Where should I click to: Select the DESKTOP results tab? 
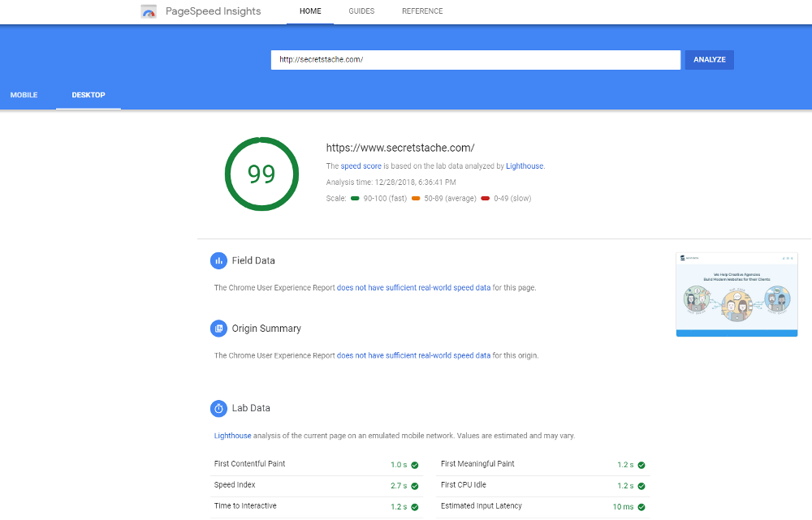coord(89,95)
